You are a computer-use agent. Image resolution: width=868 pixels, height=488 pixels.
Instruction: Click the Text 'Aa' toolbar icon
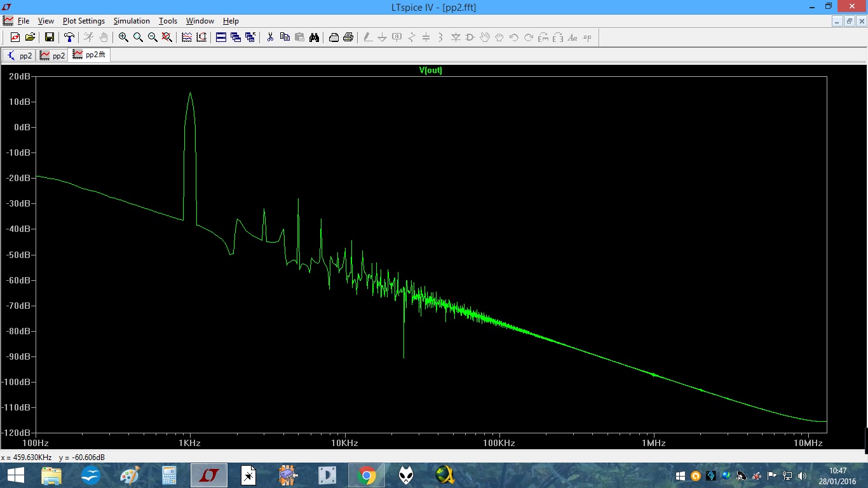point(573,37)
